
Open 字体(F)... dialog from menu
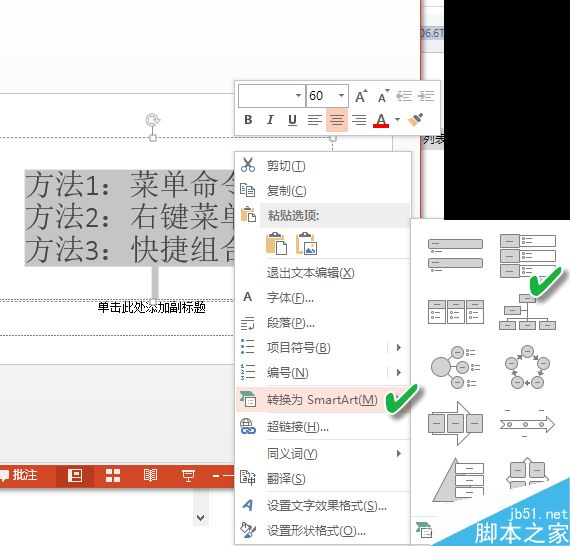(323, 298)
